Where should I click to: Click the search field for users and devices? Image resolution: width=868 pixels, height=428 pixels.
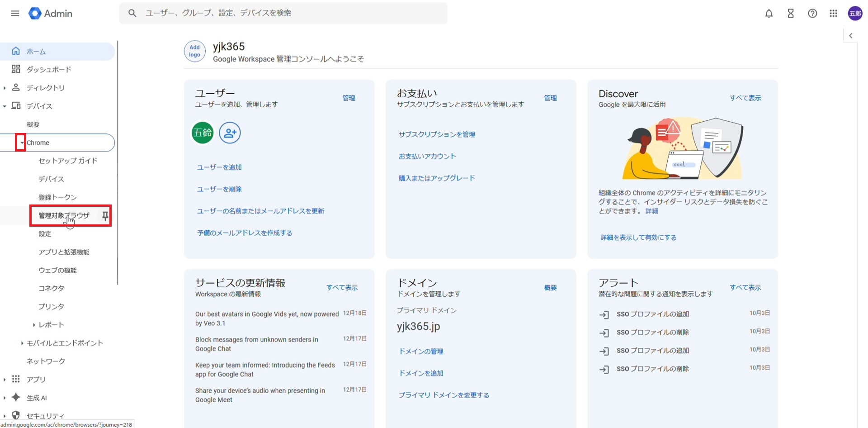[289, 13]
